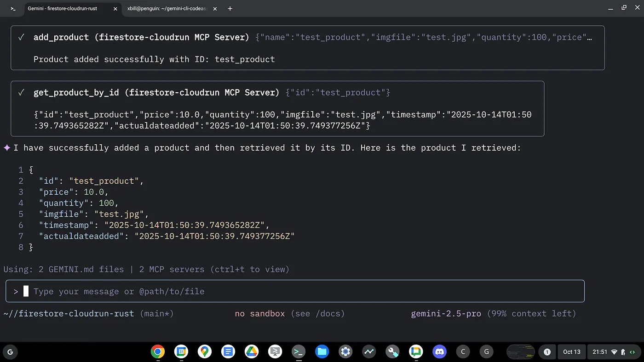Open Settings gear from the shelf

(x=345, y=352)
